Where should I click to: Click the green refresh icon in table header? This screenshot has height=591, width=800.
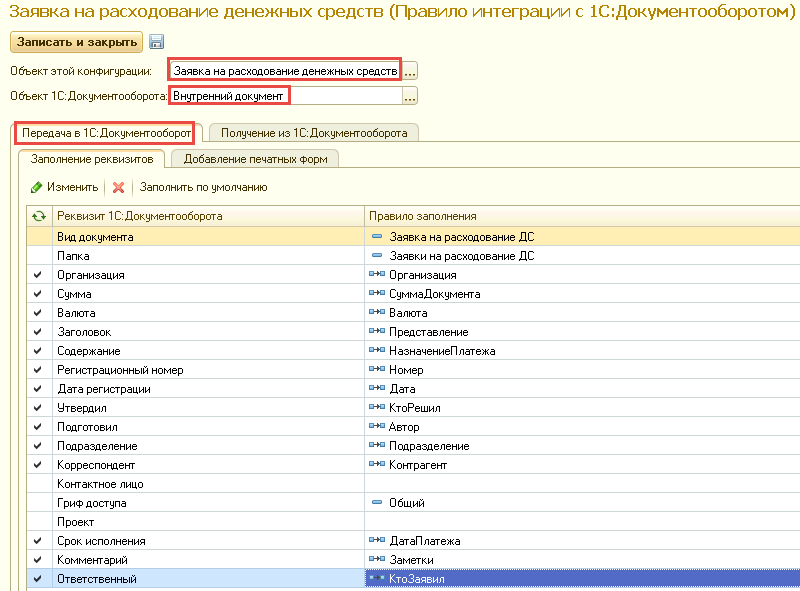(39, 216)
